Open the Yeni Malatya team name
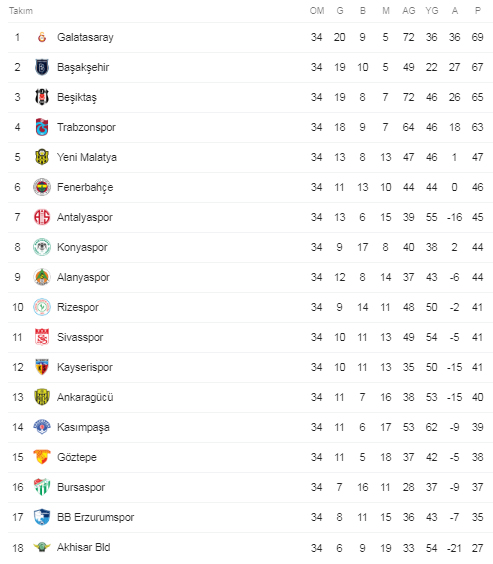 point(87,157)
